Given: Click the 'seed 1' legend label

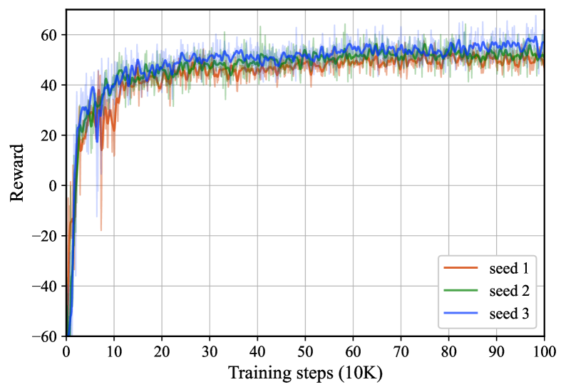Looking at the screenshot, I should click(509, 269).
